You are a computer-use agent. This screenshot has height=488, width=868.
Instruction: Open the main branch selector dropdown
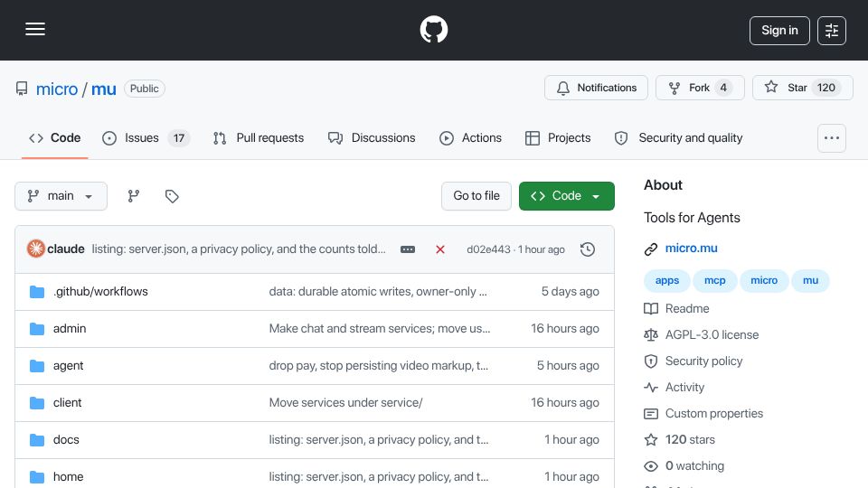tap(61, 196)
